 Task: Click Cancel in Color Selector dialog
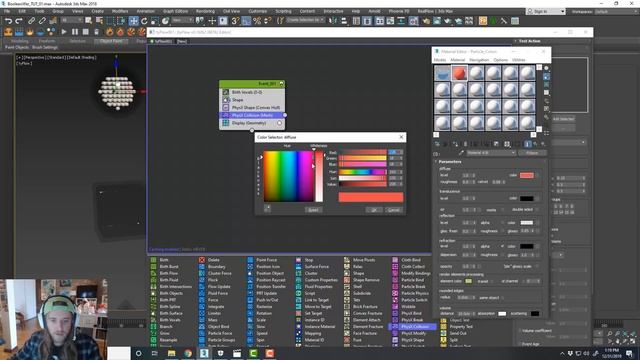[x=394, y=210]
